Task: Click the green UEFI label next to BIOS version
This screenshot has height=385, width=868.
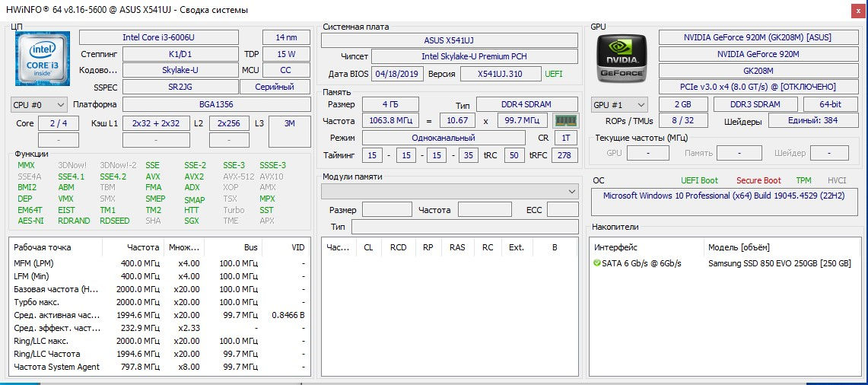Action: pos(554,74)
